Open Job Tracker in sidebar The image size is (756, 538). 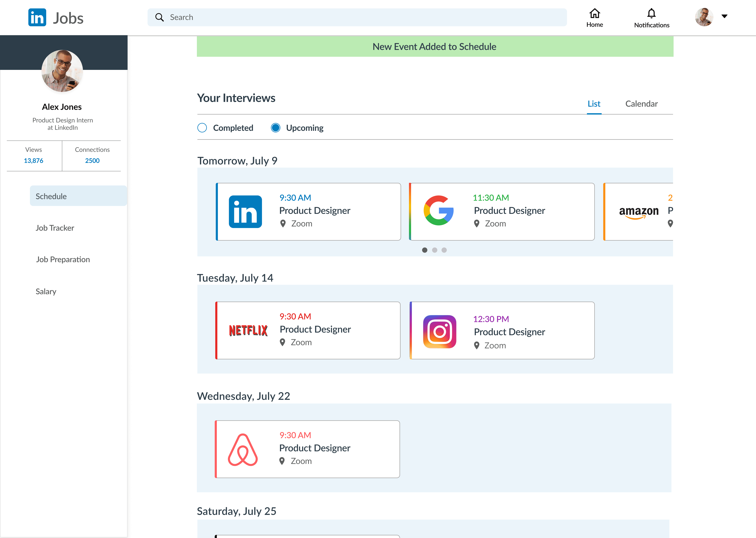[x=55, y=228]
